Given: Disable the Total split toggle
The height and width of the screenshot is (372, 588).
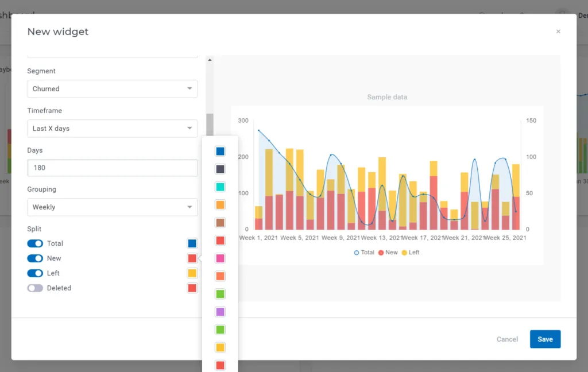Looking at the screenshot, I should (35, 243).
